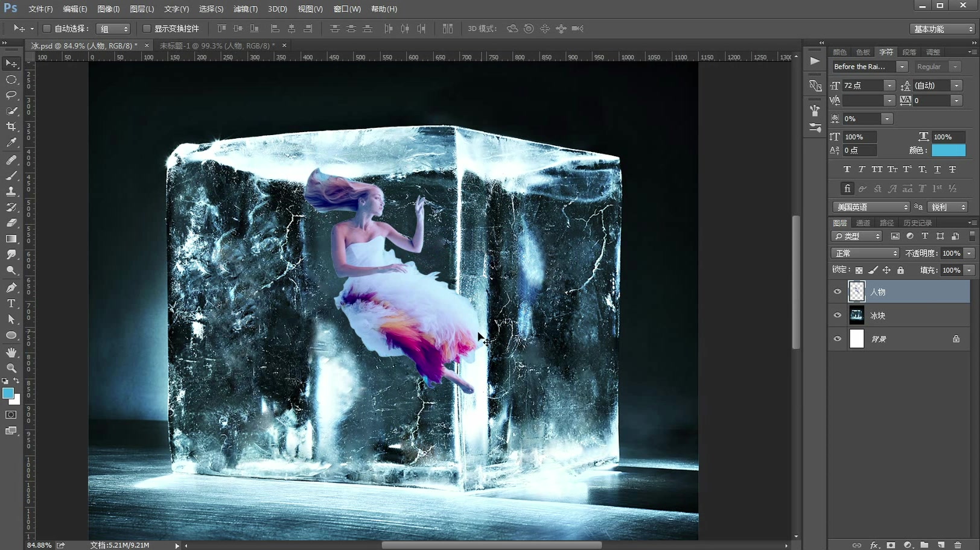Open the 窗口(W) menu
980x550 pixels.
[347, 9]
